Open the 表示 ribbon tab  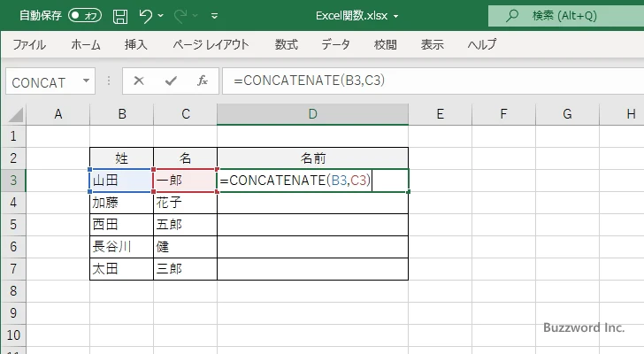432,44
